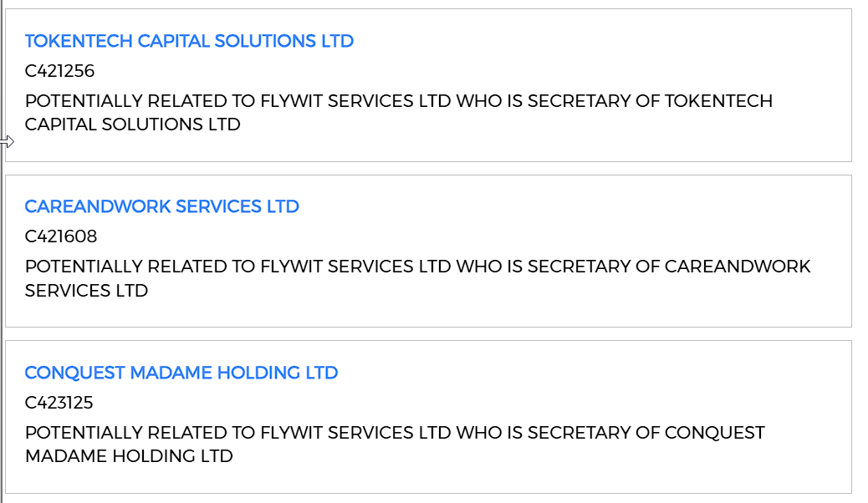Open the TOKENTECH CAPITAL SOLUTIONS LTD link
Screen dimensions: 868x503
tap(189, 41)
